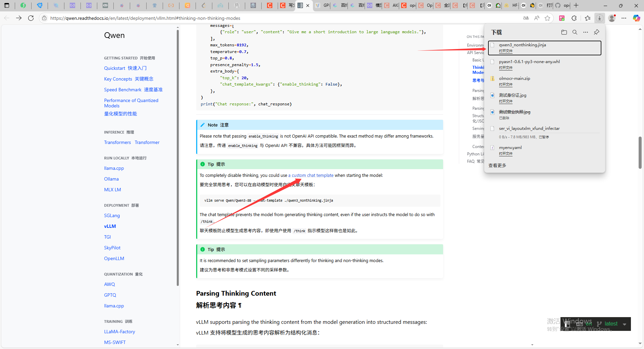Click the Qwen site title
This screenshot has height=349, width=644.
point(114,35)
